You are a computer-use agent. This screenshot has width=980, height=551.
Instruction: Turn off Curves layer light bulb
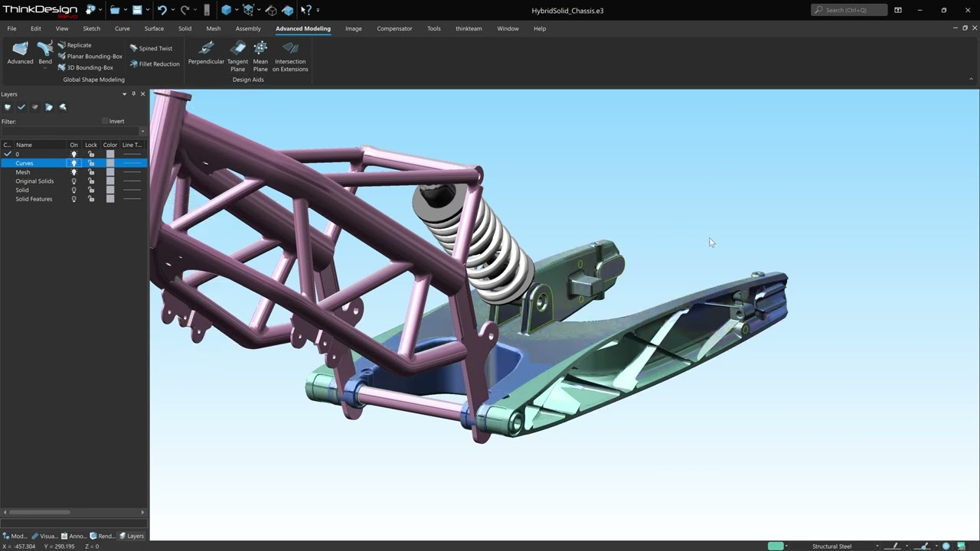(x=74, y=163)
